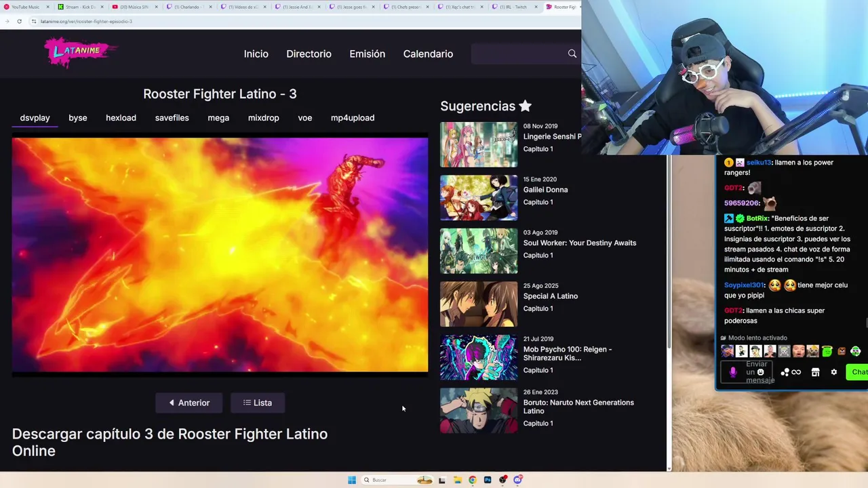Select the first purple-hat emote in the emote row
Image resolution: width=868 pixels, height=488 pixels.
click(728, 351)
